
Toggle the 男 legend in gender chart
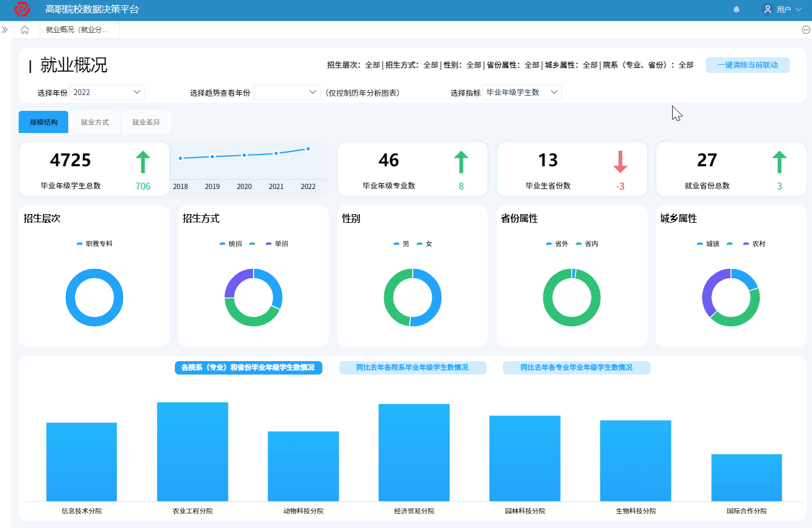tap(401, 244)
